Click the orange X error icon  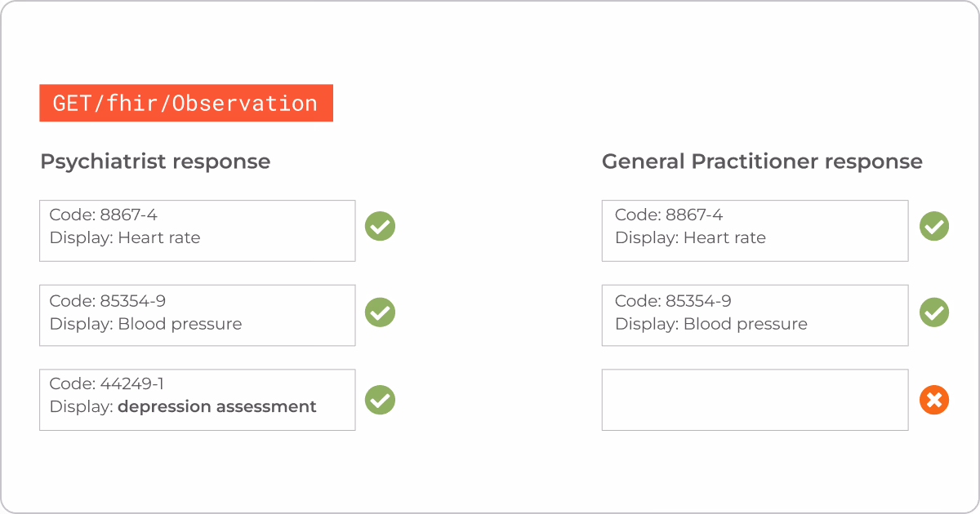tap(934, 400)
